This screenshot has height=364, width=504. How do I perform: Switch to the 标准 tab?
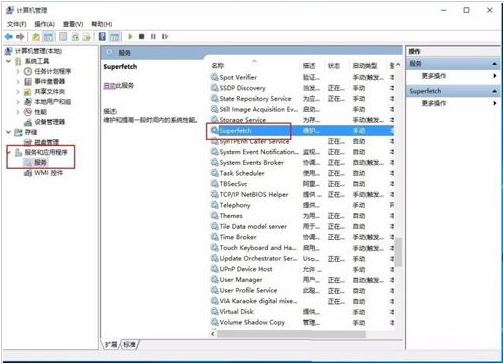click(x=130, y=344)
